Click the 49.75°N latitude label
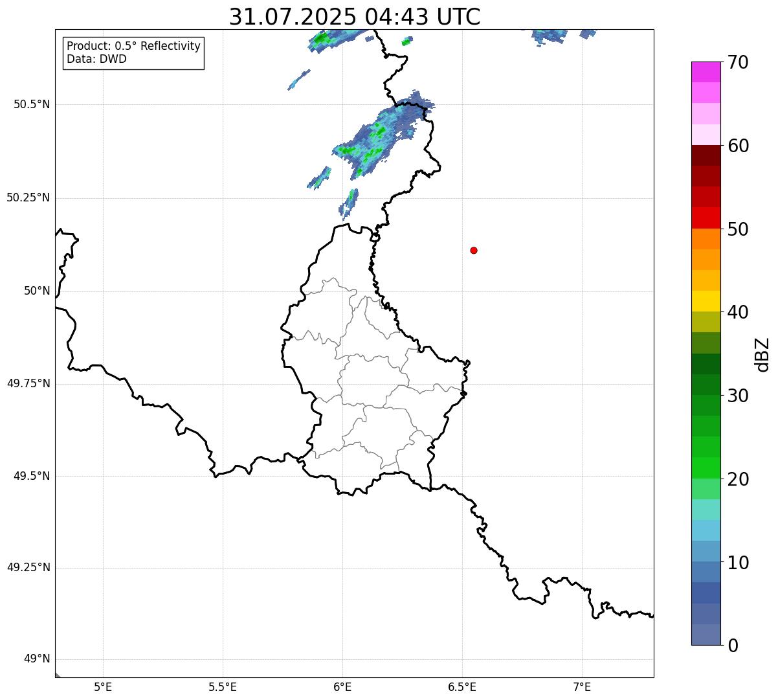 28,383
